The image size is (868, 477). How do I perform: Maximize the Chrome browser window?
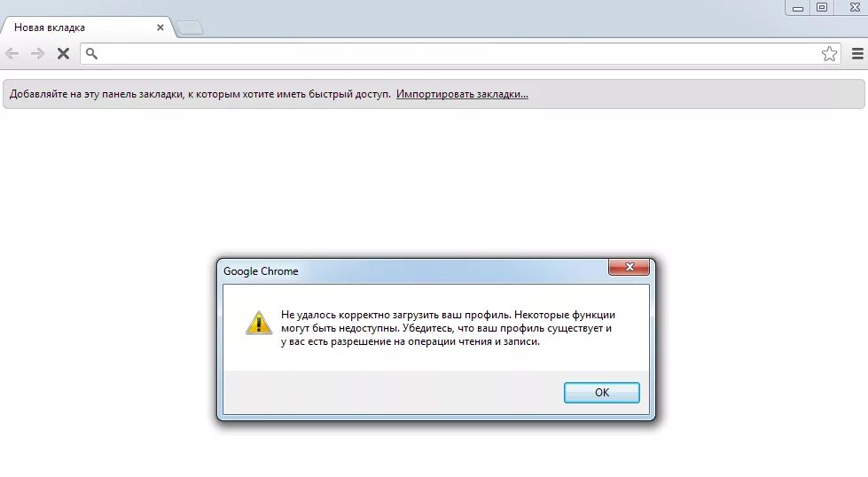click(822, 8)
